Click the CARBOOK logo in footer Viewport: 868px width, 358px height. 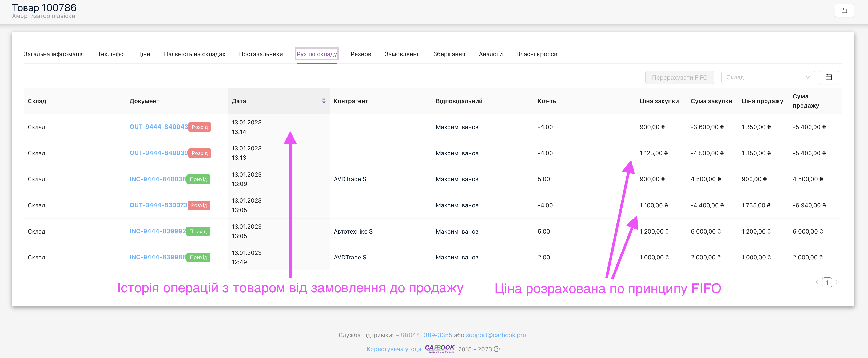439,349
